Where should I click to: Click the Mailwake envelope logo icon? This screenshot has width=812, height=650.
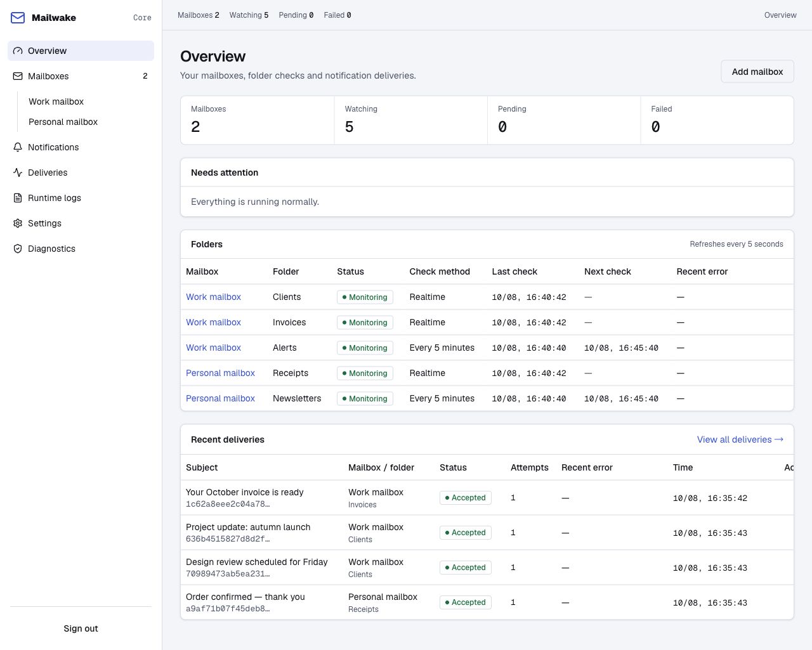click(18, 18)
